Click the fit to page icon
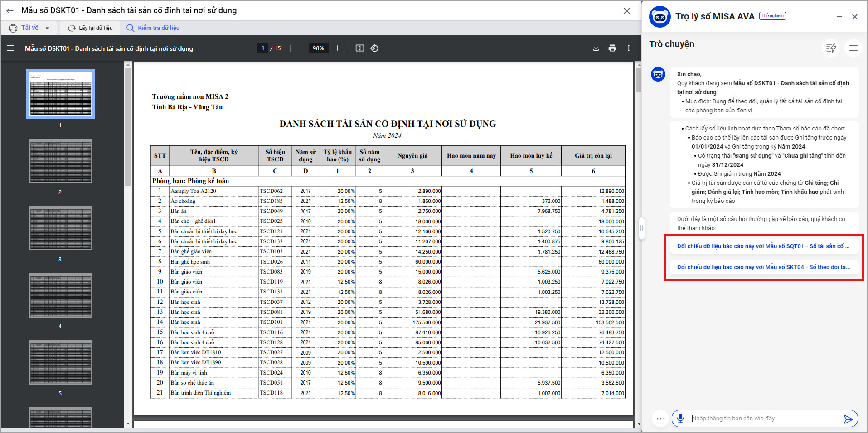 360,48
